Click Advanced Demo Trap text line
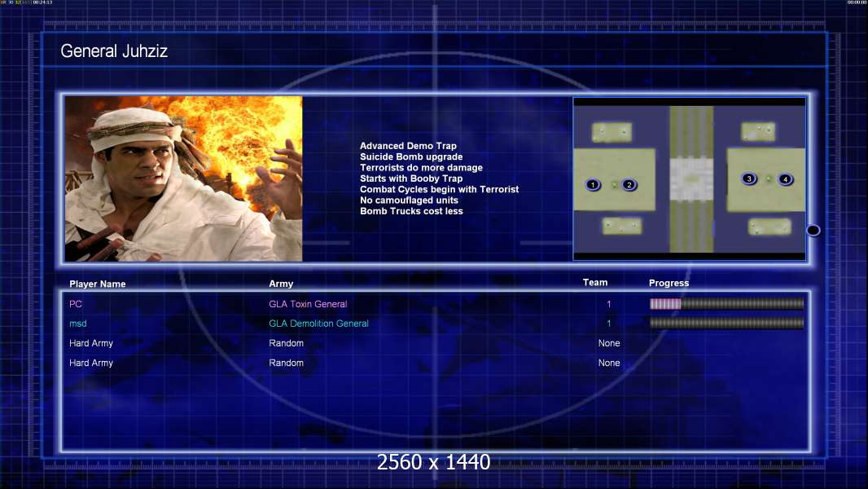The width and height of the screenshot is (868, 489). coord(408,146)
